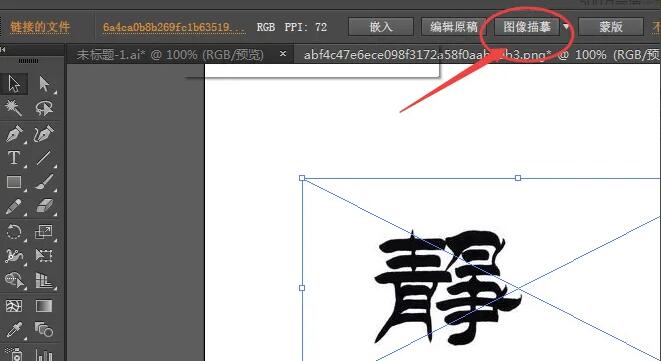661x361 pixels.
Task: Select the Direct Selection tool
Action: 44,84
